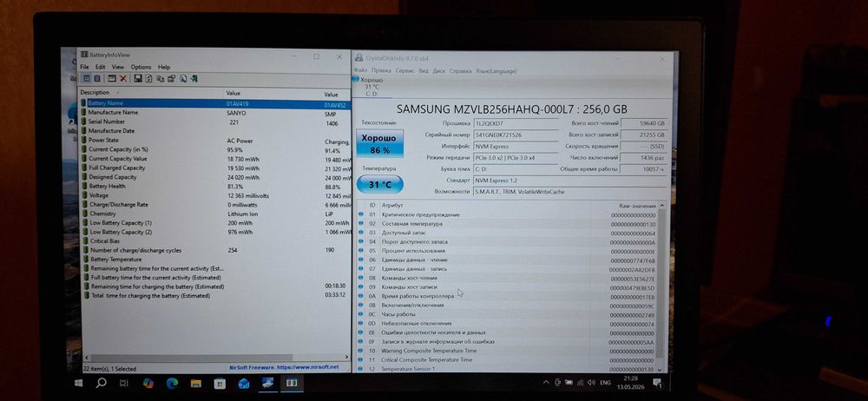Click the Refresh toolbar icon in BatteryInfoView

tap(149, 79)
